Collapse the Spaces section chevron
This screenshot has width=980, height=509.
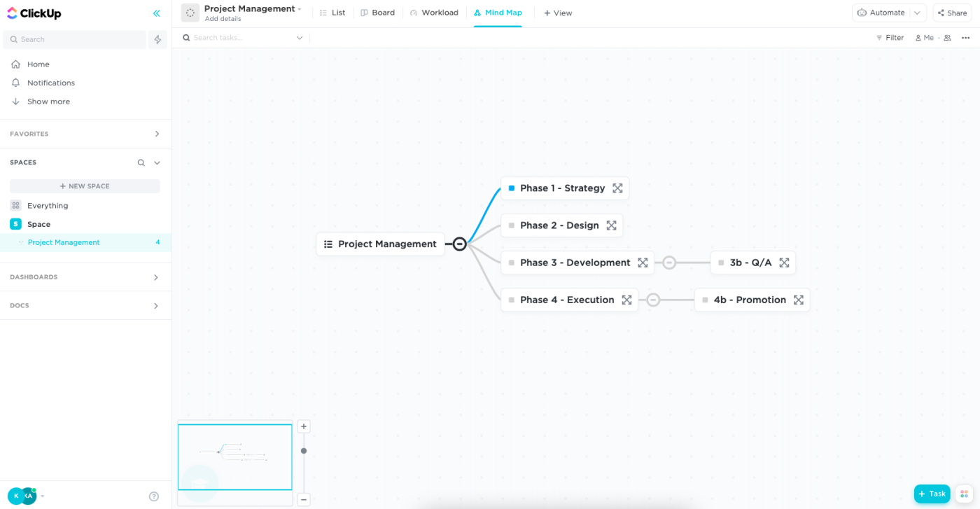coord(157,162)
